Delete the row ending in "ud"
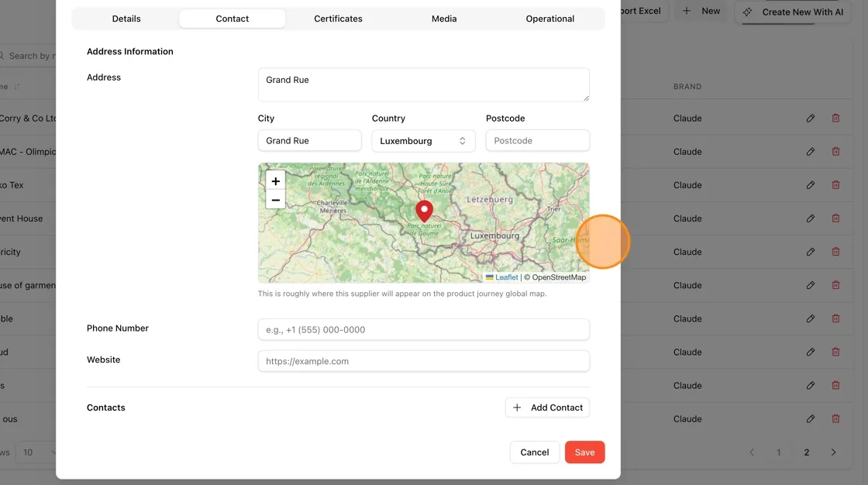868x485 pixels. (836, 352)
